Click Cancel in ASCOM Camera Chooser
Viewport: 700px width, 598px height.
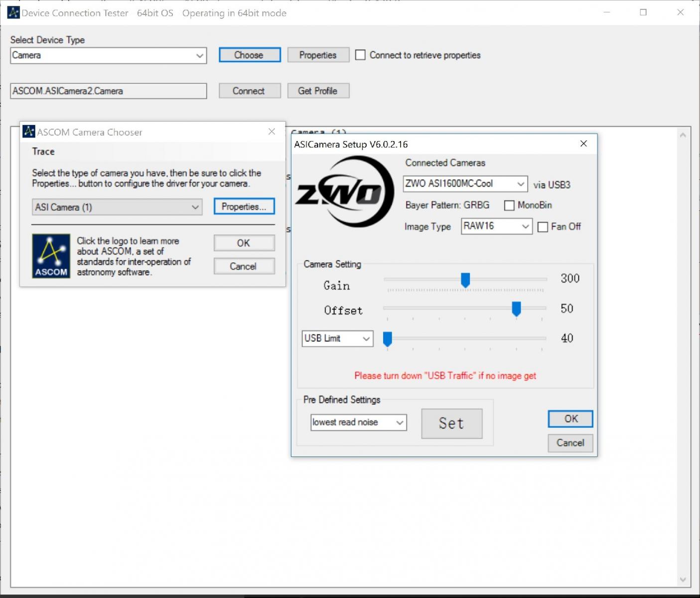click(244, 266)
